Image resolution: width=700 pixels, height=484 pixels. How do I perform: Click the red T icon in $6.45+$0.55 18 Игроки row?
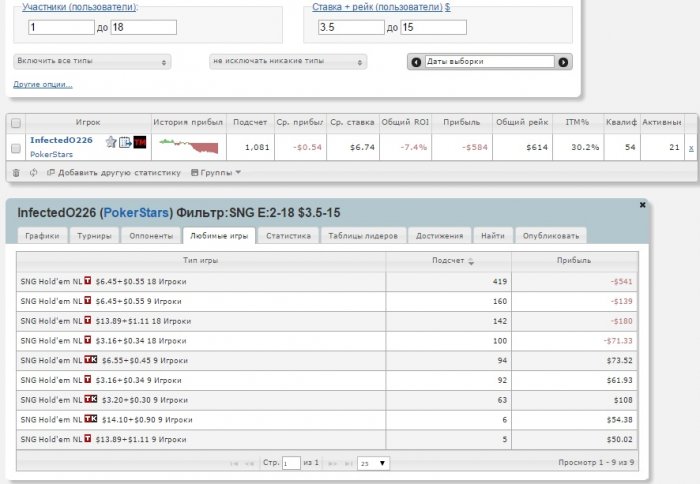[x=88, y=280]
